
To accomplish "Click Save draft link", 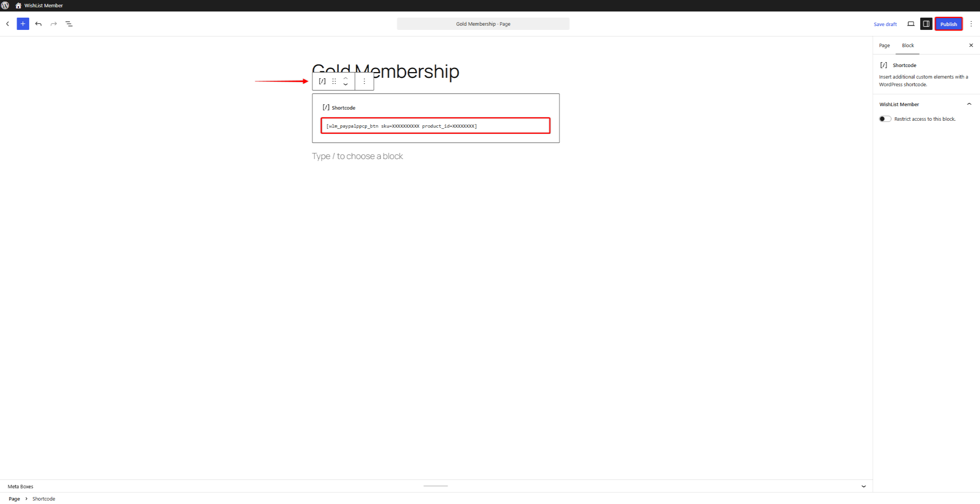I will click(885, 24).
